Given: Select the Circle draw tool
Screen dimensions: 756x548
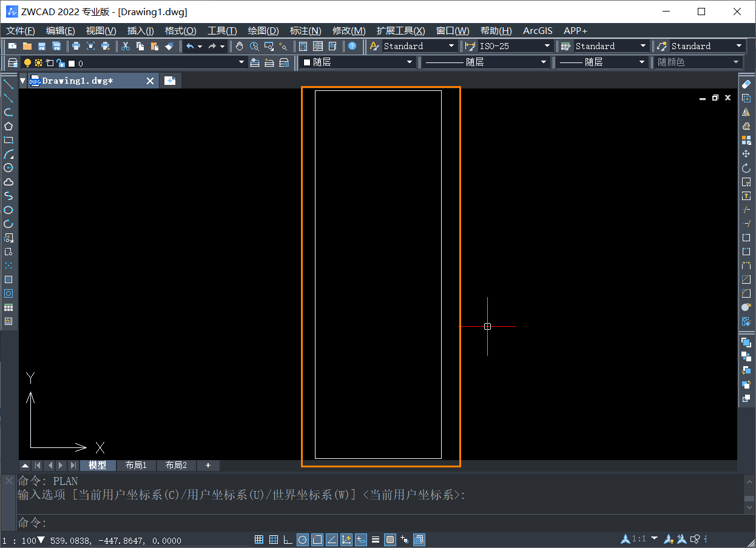Looking at the screenshot, I should [8, 168].
